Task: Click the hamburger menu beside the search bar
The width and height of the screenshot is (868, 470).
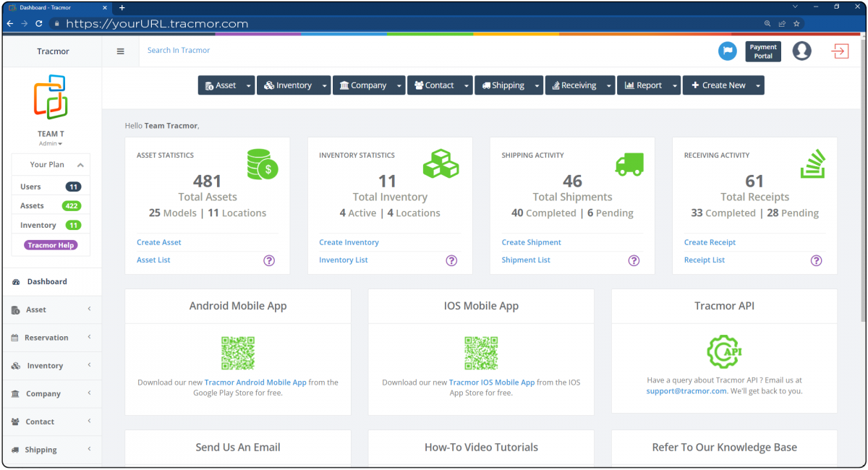Action: click(x=120, y=51)
